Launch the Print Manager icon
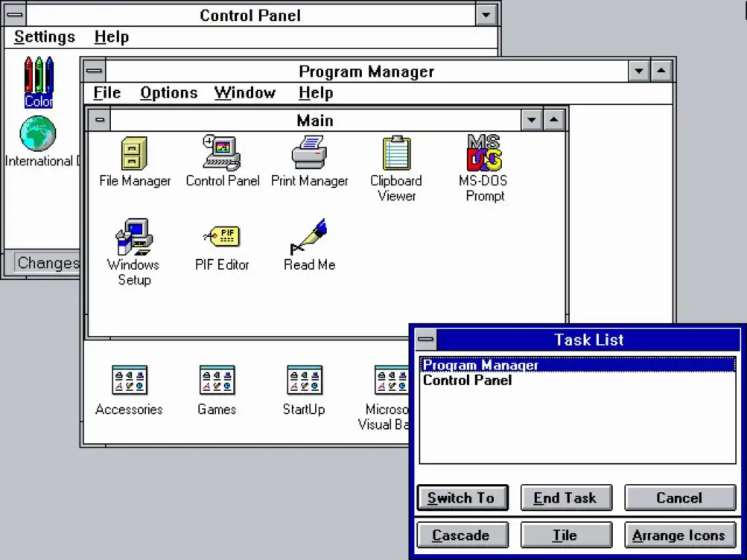 tap(309, 152)
